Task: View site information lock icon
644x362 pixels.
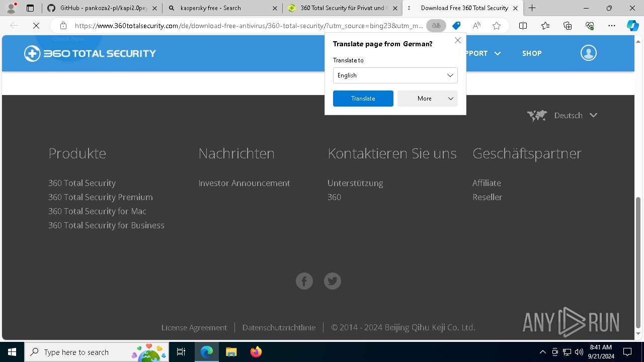Action: click(x=63, y=26)
